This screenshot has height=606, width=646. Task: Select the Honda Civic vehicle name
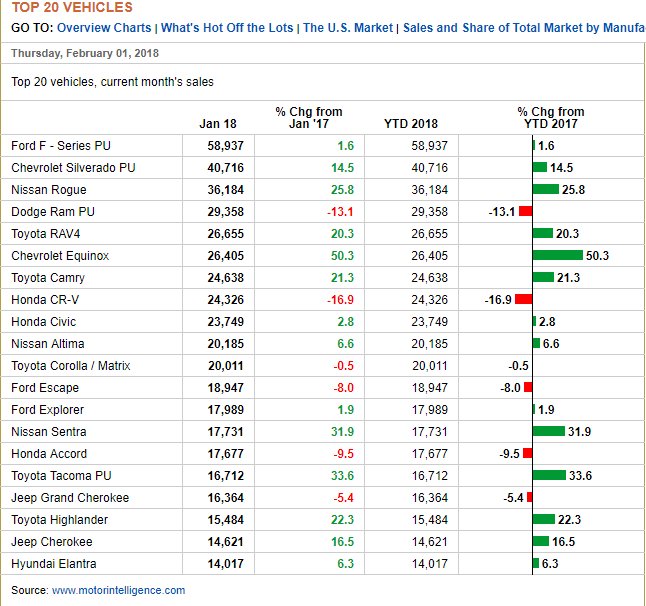[44, 322]
